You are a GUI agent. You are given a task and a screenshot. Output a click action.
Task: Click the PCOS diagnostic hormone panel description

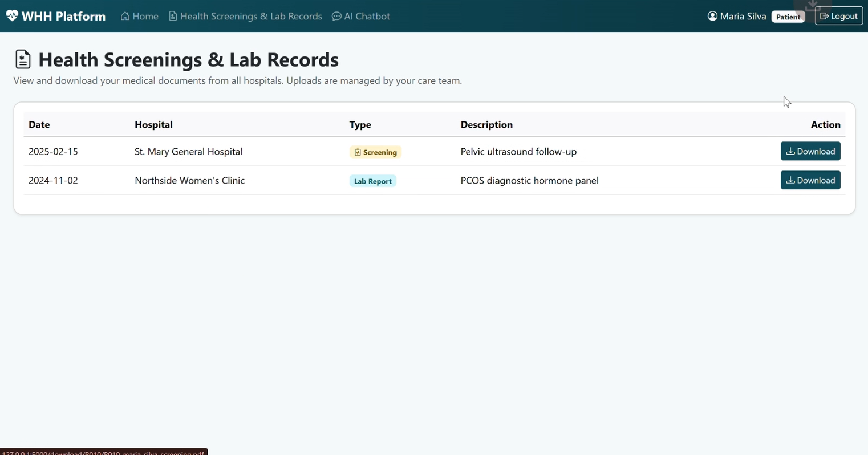[529, 181]
